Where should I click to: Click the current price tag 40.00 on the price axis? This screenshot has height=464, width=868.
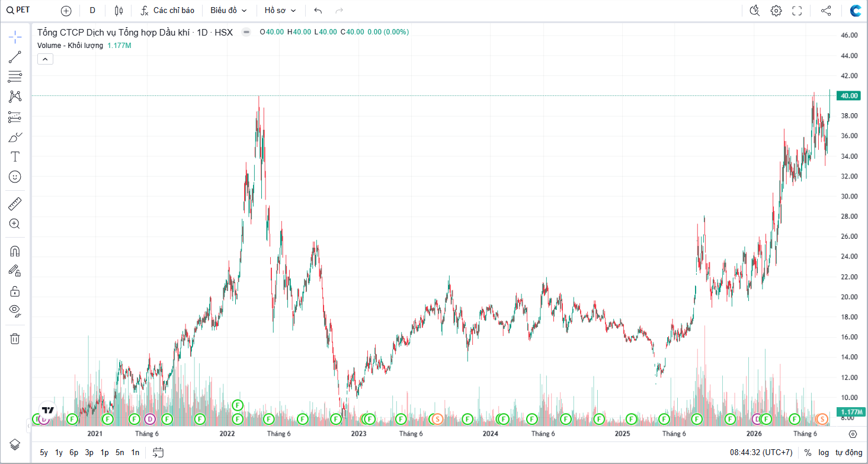[849, 96]
